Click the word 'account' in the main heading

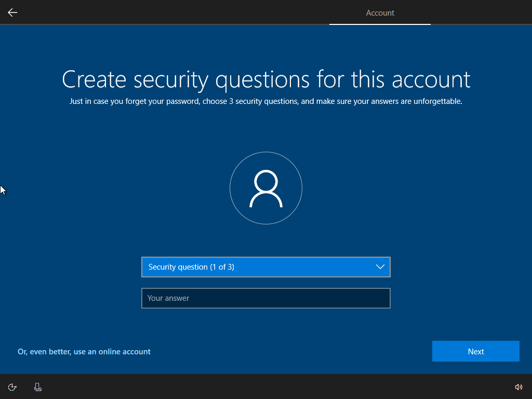431,79
